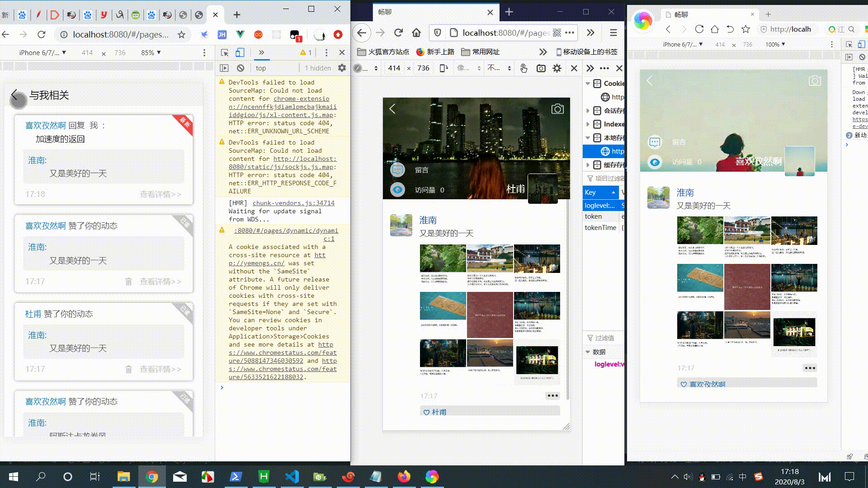Image resolution: width=868 pixels, height=488 pixels.
Task: Open console settings gear icon
Action: tap(342, 68)
